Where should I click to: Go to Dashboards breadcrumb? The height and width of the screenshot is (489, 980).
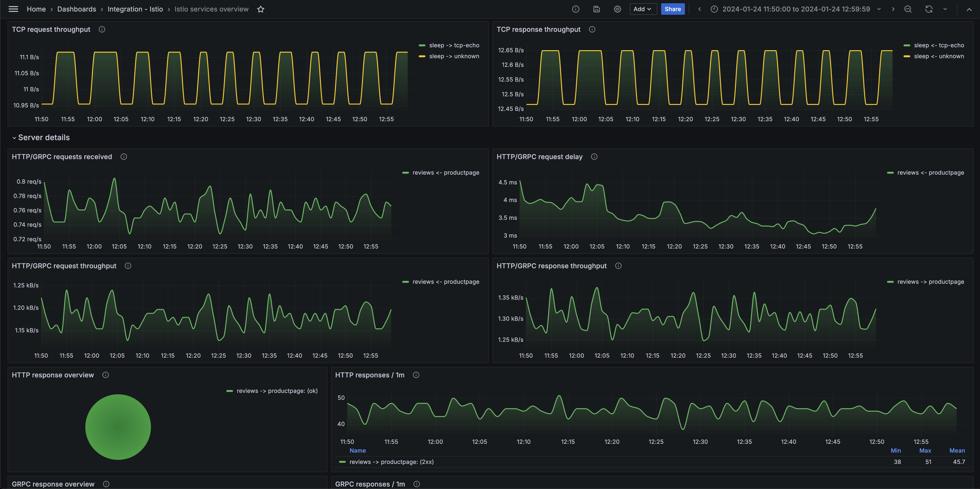76,9
